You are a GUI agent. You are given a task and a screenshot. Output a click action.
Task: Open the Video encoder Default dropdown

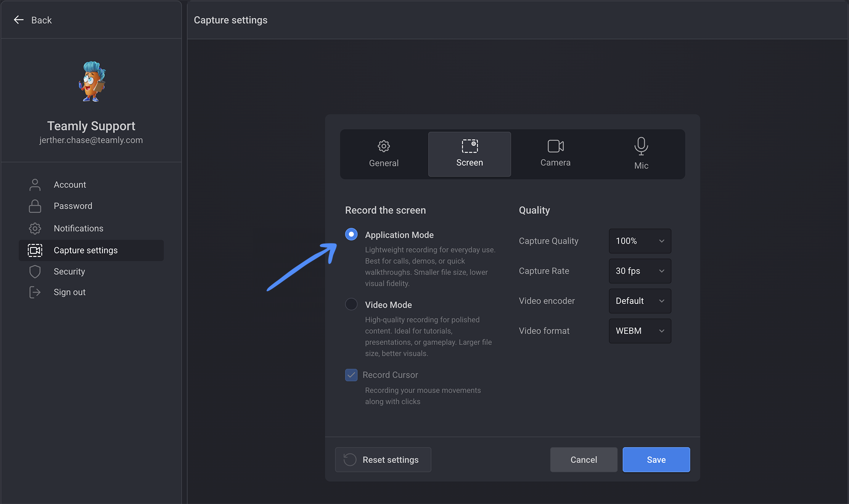(x=640, y=301)
